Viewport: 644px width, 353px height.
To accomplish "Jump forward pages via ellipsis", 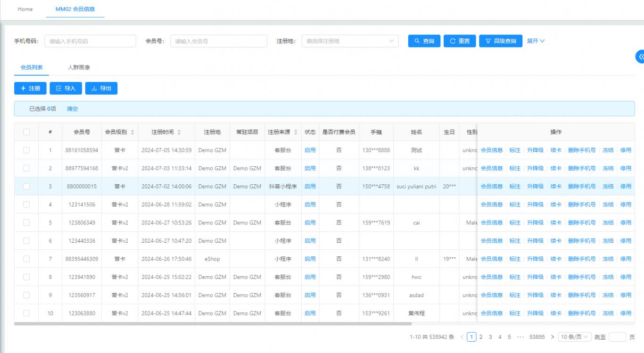I will [520, 337].
